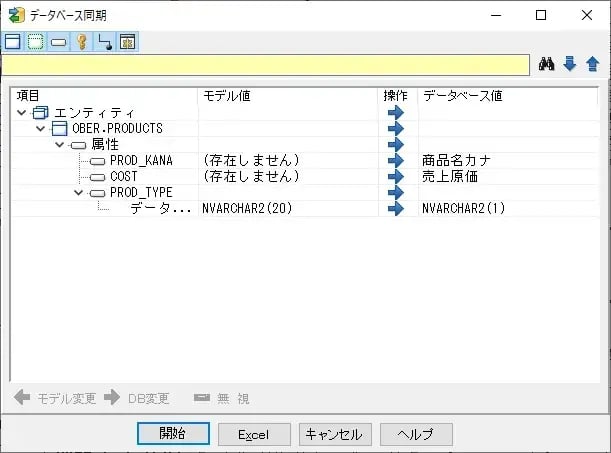
Task: Collapse the 属性 attributes node
Action: pyautogui.click(x=60, y=145)
